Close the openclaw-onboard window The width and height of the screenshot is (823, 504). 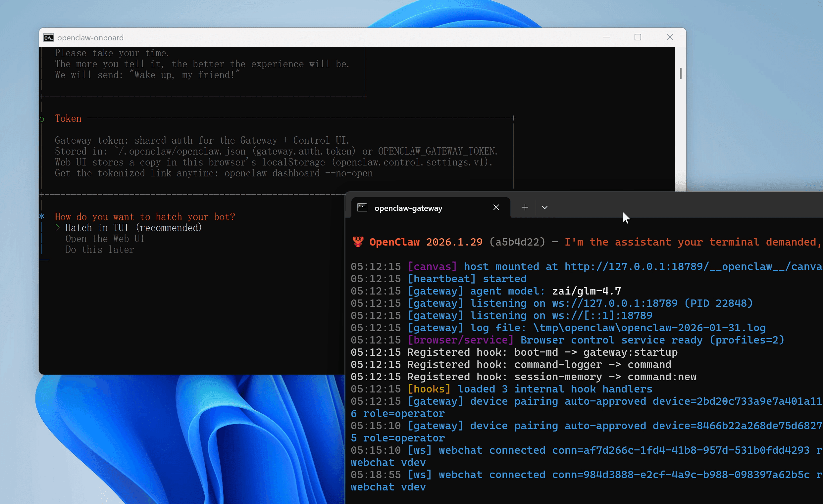[x=670, y=37]
